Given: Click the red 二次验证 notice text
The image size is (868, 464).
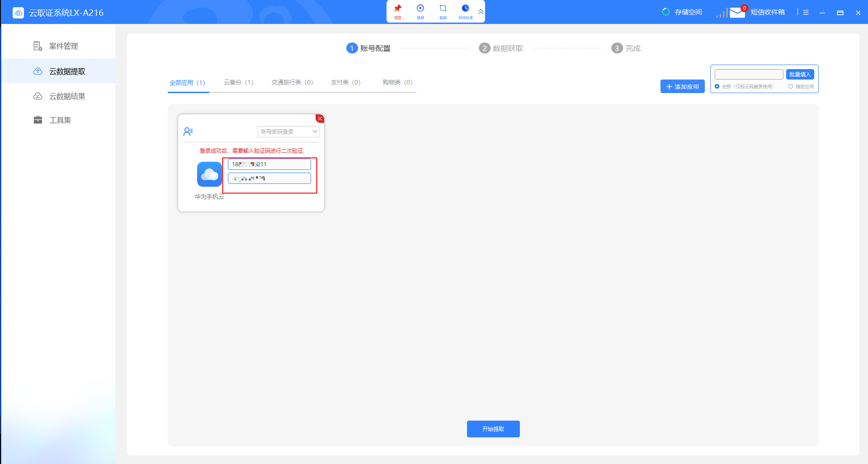Looking at the screenshot, I should click(x=251, y=151).
